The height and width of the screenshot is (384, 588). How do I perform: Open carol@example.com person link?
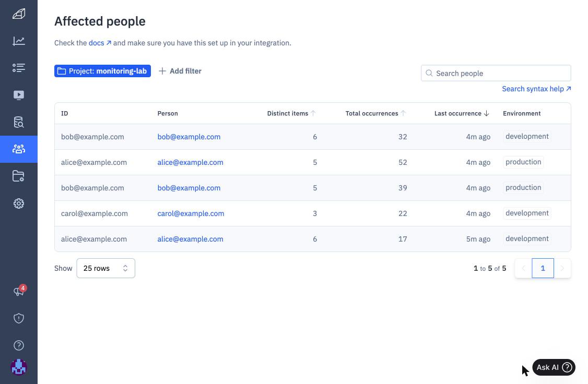(191, 213)
